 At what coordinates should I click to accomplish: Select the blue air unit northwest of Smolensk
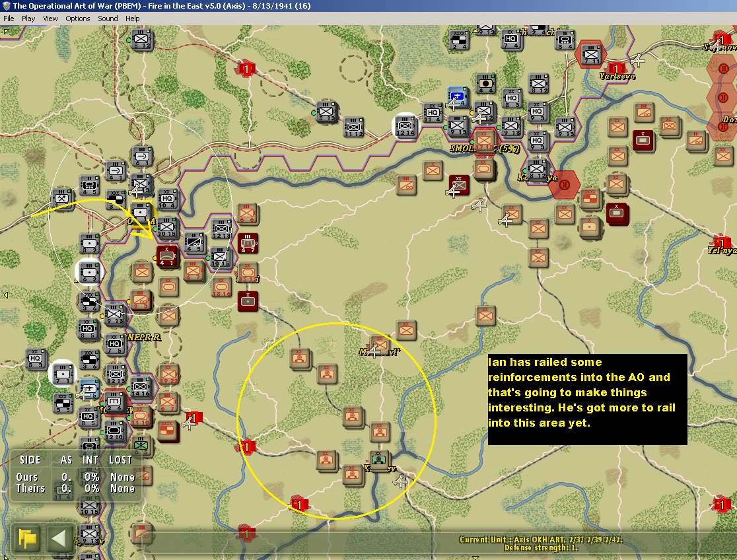[x=456, y=97]
